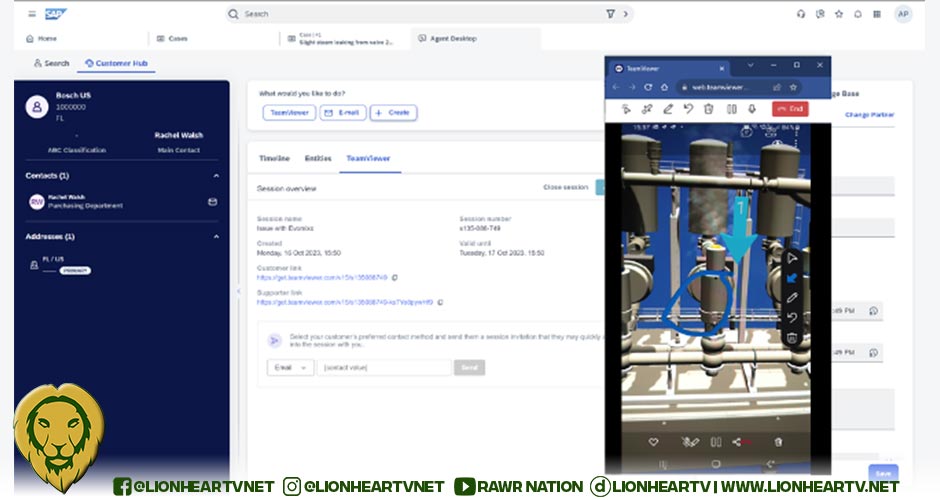
Task: Mute the microphone in TeamViewer toolbar
Action: (x=752, y=109)
